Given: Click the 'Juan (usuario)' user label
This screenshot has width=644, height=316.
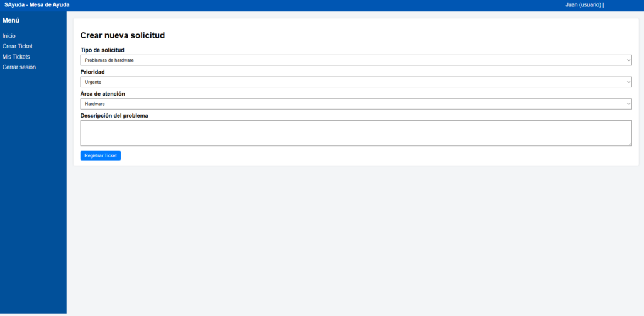Looking at the screenshot, I should point(583,5).
